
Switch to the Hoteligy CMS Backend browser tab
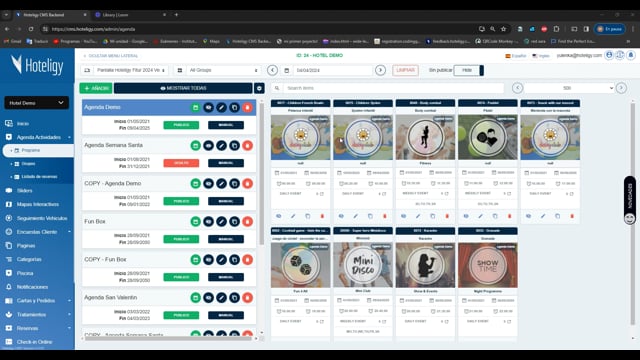pyautogui.click(x=51, y=15)
